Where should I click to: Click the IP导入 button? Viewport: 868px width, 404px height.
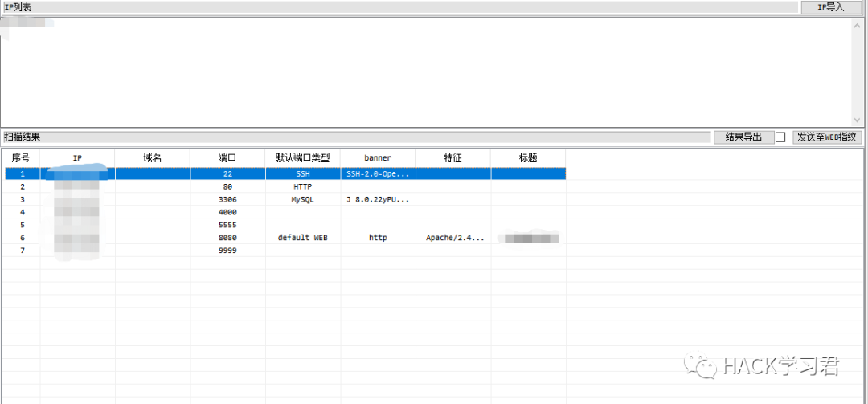point(833,7)
